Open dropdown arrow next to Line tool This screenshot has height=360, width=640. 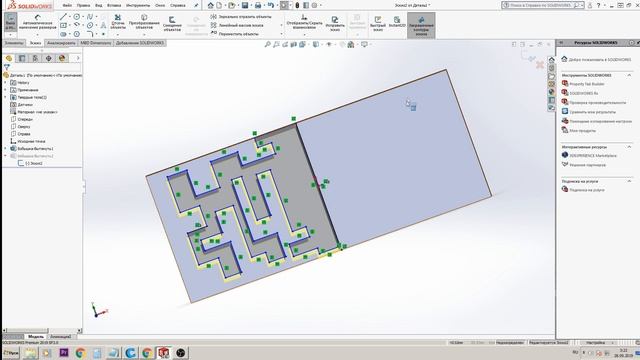click(70, 17)
